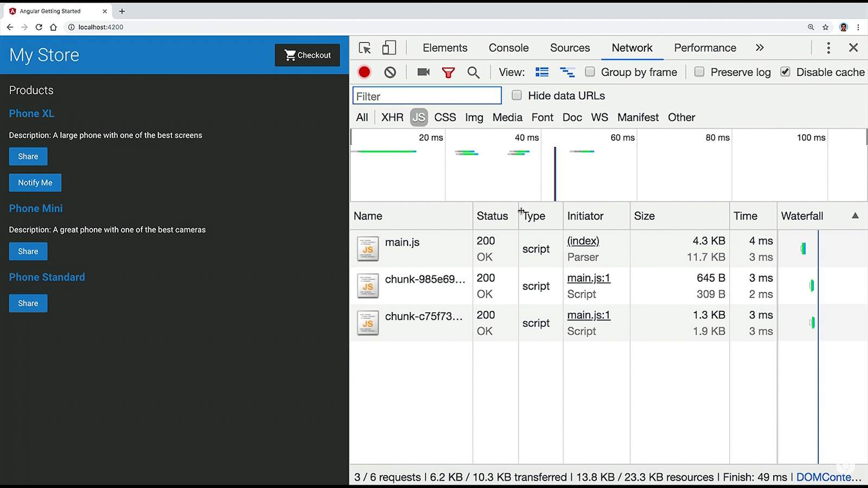Filter requests by Manifest
The image size is (868, 488).
click(x=638, y=117)
